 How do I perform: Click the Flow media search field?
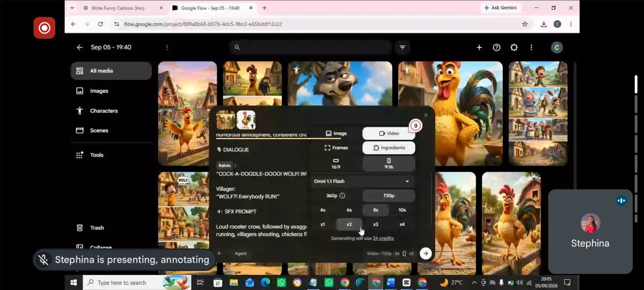311,47
